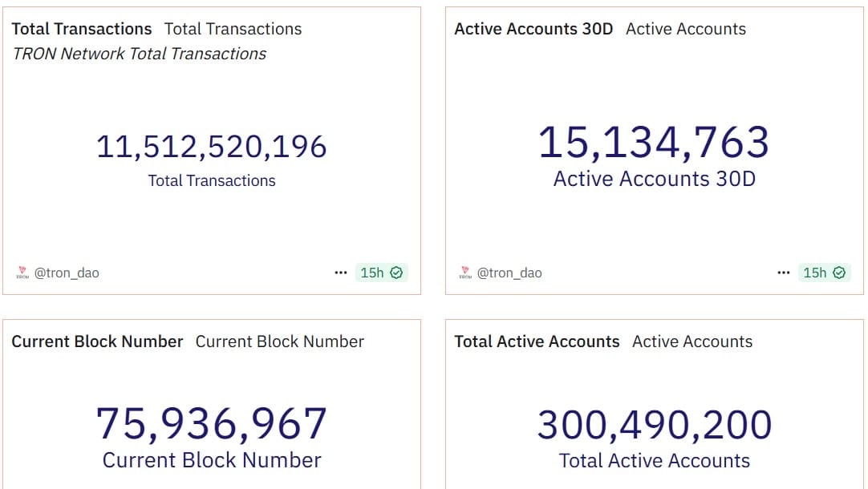Click the value 15,134,763
This screenshot has width=868, height=489.
(x=654, y=141)
